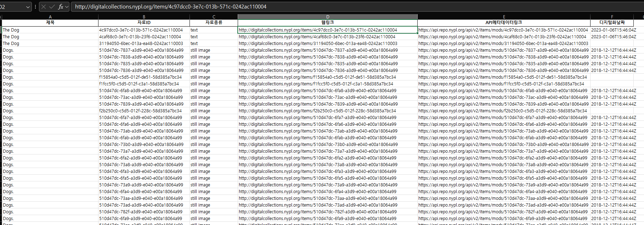Select column B header
The width and height of the screenshot is (644, 225).
tap(144, 17)
